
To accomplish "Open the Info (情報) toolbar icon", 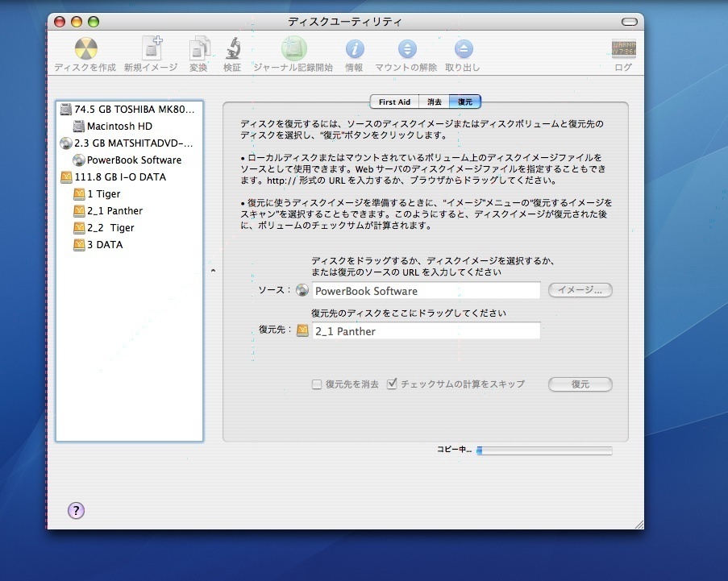I will click(x=354, y=48).
